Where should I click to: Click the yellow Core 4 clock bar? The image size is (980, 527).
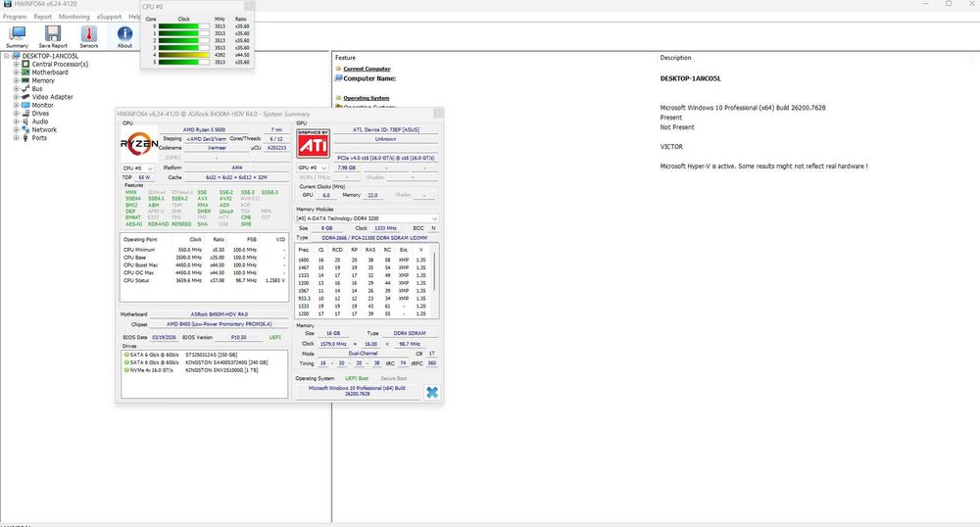click(x=184, y=55)
